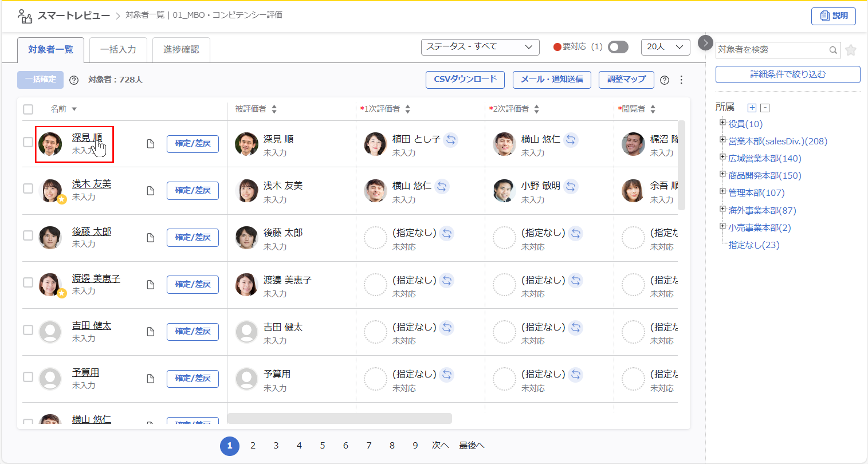Click the help icon beside 一括確定

[74, 80]
